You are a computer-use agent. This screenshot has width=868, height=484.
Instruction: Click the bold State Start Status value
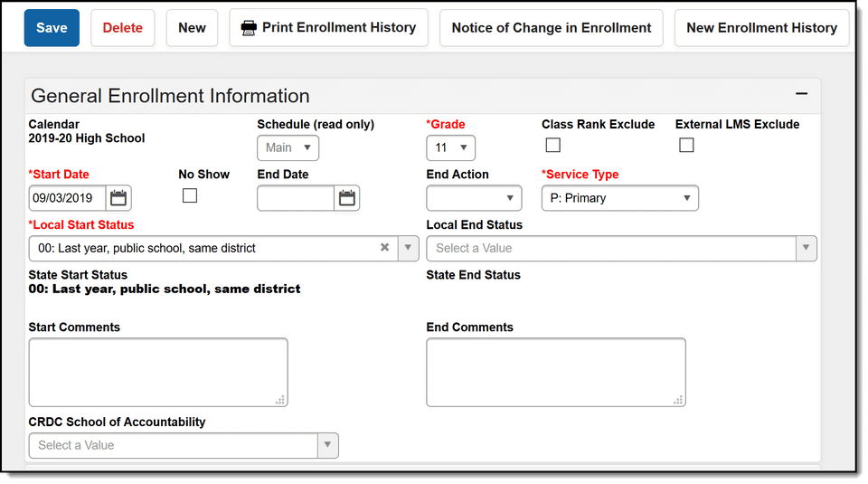[165, 289]
